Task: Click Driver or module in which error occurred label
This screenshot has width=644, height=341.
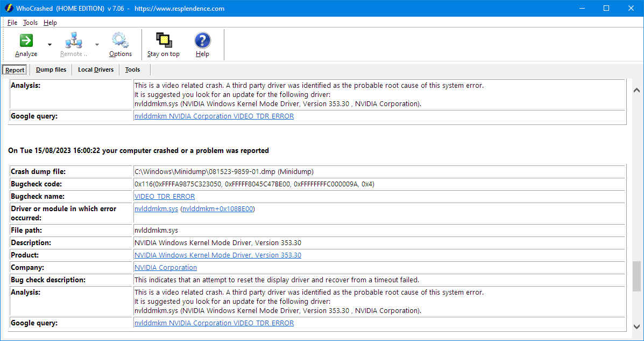Action: click(63, 213)
